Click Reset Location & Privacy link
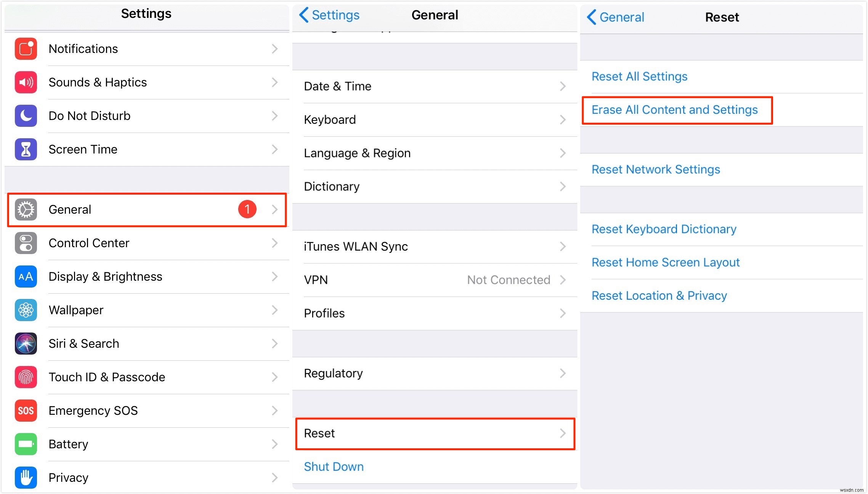Viewport: 868px width, 494px height. (661, 296)
